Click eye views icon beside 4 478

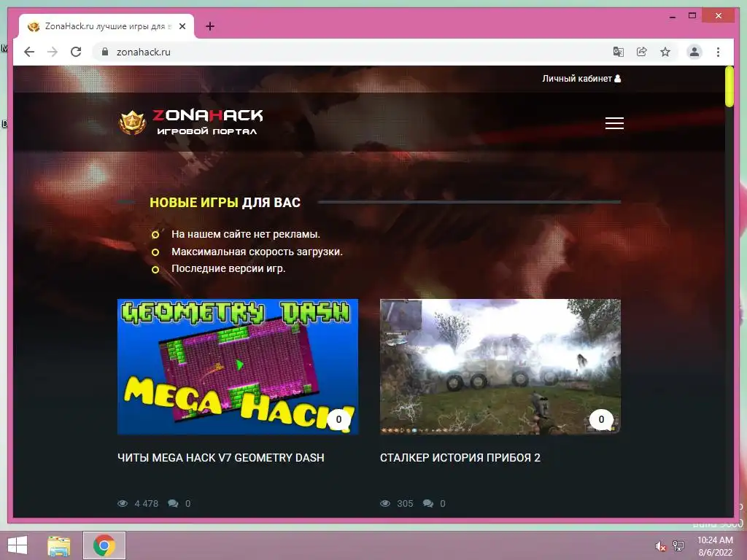coord(123,503)
